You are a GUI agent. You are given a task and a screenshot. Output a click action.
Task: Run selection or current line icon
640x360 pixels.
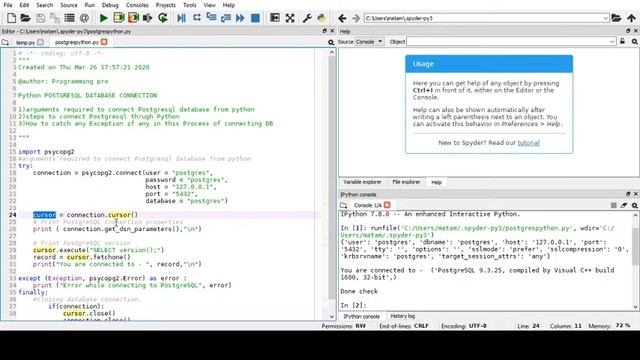[x=147, y=18]
